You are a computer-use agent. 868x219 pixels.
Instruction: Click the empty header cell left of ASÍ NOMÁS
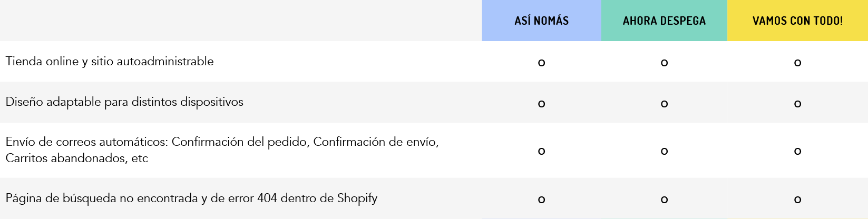241,21
